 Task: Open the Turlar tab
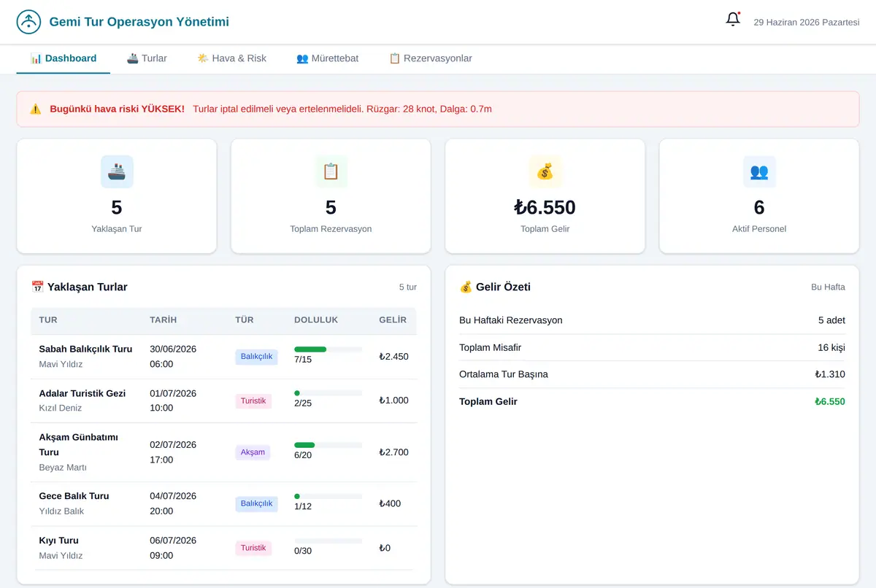tap(147, 58)
